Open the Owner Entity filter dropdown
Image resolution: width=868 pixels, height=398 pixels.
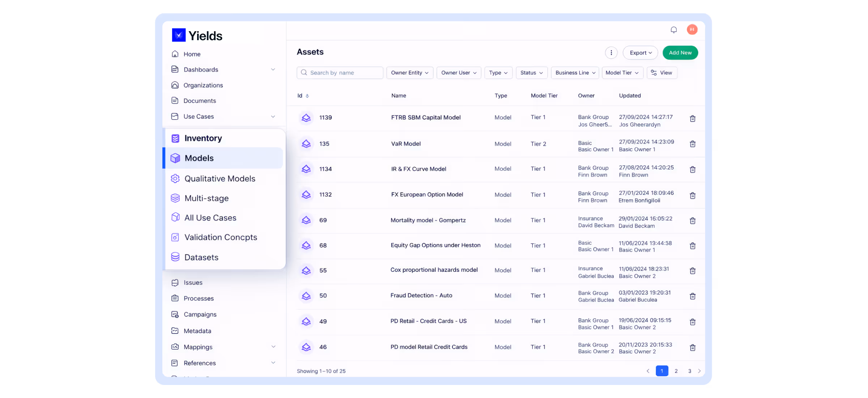(409, 73)
